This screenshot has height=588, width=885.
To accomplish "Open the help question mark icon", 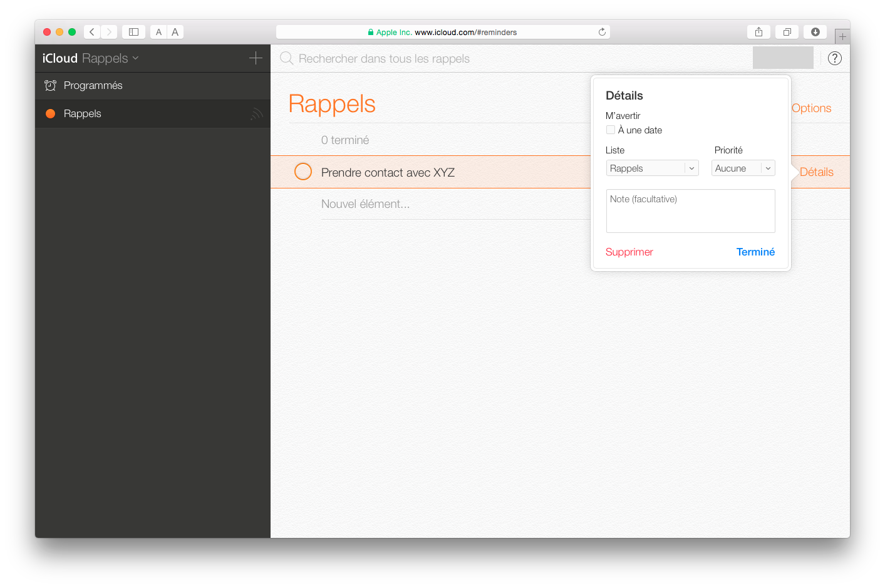I will (x=834, y=58).
